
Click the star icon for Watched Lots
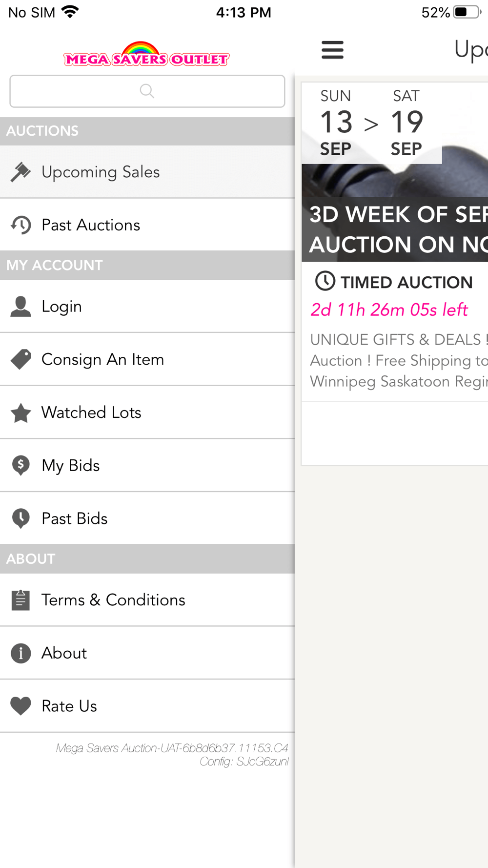[x=20, y=413]
